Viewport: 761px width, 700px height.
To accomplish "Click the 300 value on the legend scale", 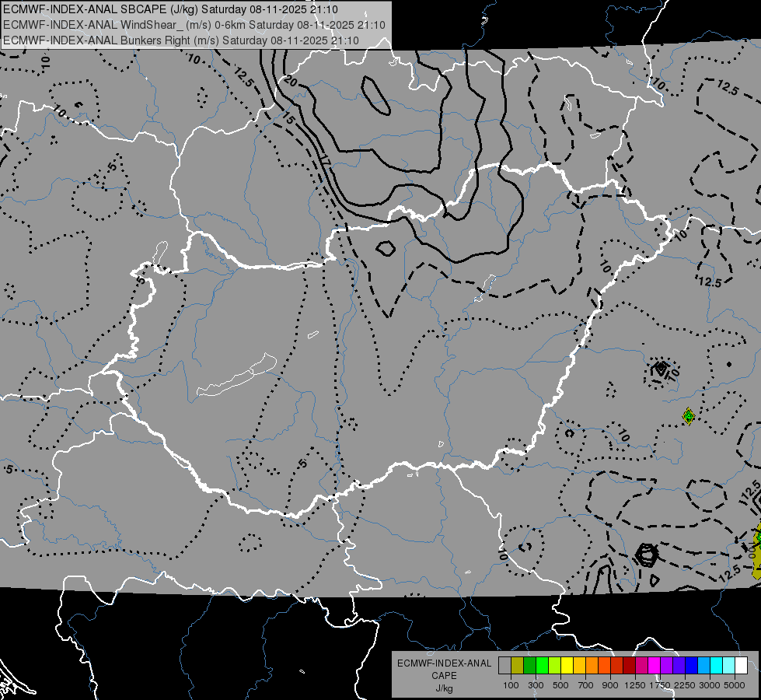I will pos(536,685).
